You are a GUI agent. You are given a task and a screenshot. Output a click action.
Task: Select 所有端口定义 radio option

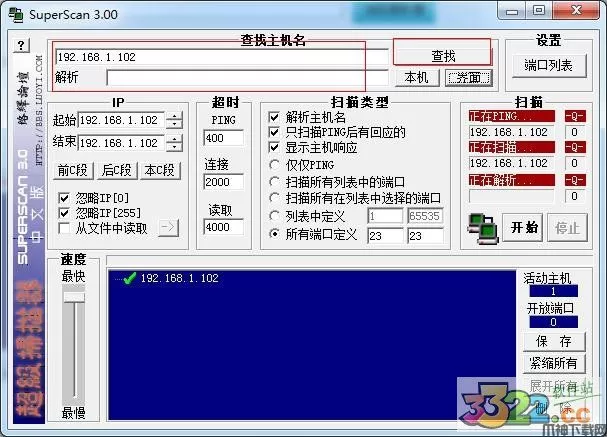[274, 234]
